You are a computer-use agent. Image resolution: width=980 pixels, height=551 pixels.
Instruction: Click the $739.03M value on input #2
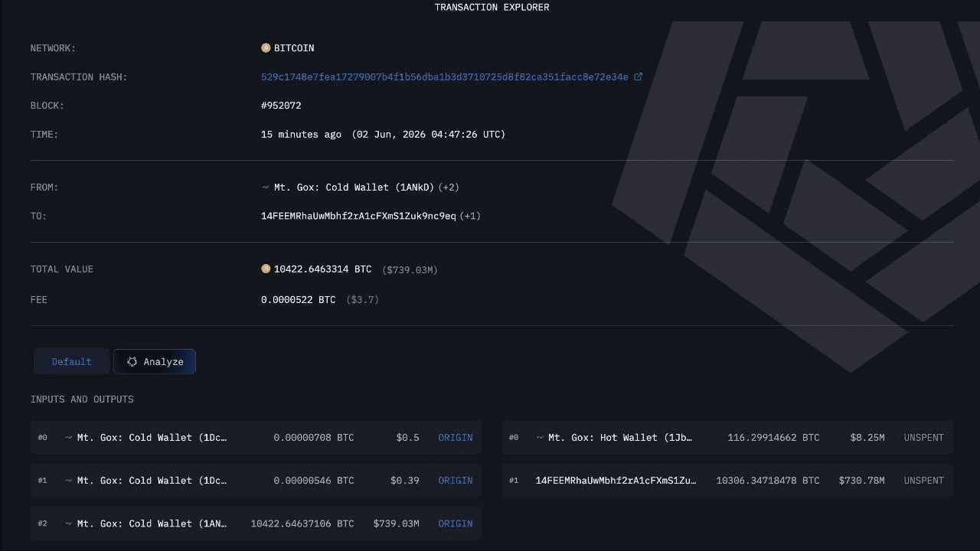tap(397, 523)
